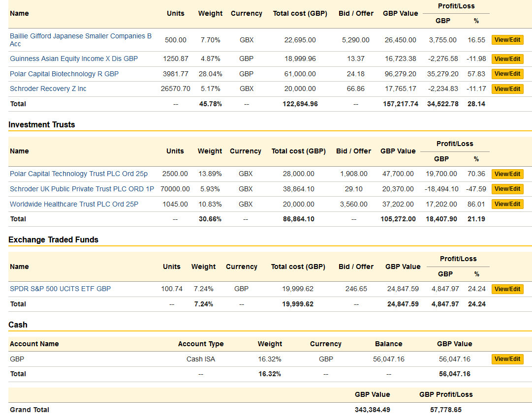Image resolution: width=532 pixels, height=417 pixels.
Task: Open Polar Capital Biotechnology R GBP link
Action: pyautogui.click(x=64, y=74)
